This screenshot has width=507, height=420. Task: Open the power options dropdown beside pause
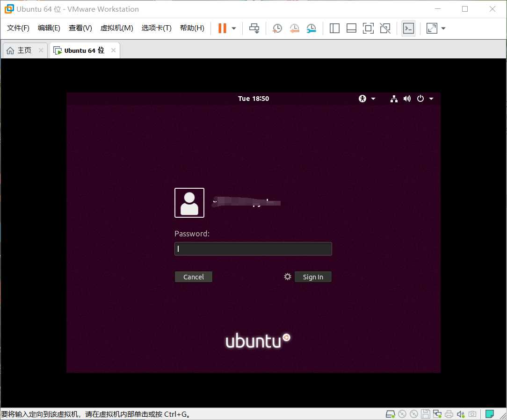234,28
